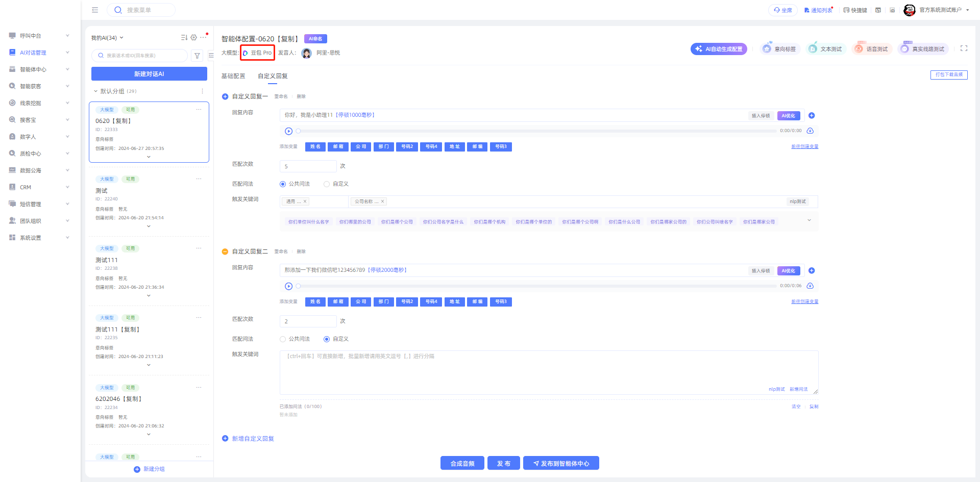Open 语音测试 tool
Screen dimensions: 980x482
872,49
